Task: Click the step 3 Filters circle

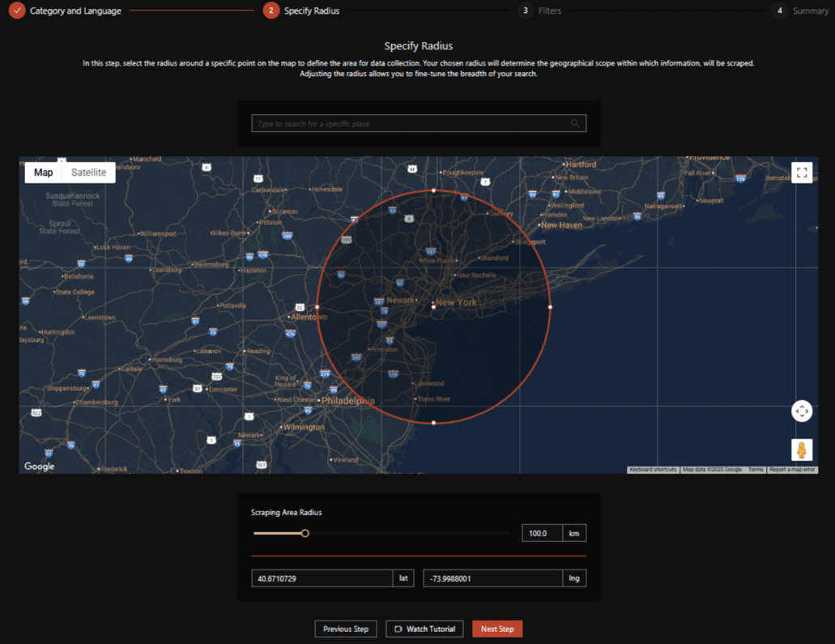Action: click(526, 11)
